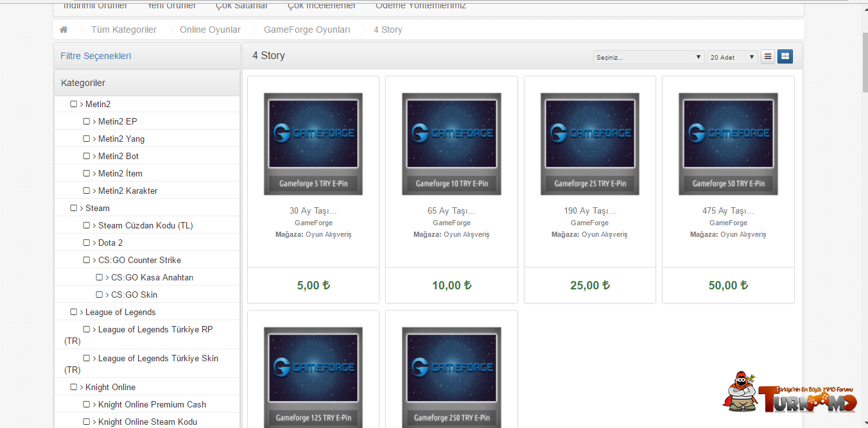Screen dimensions: 868x428
Task: Open the Gameforge 125 TRY E-Pin image
Action: [x=313, y=377]
